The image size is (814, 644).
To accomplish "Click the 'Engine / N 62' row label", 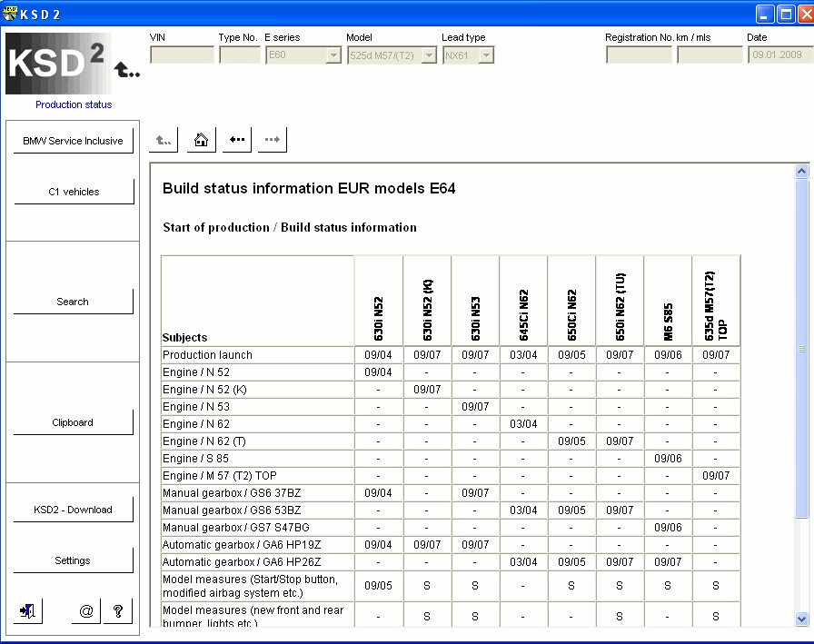I will coord(196,424).
